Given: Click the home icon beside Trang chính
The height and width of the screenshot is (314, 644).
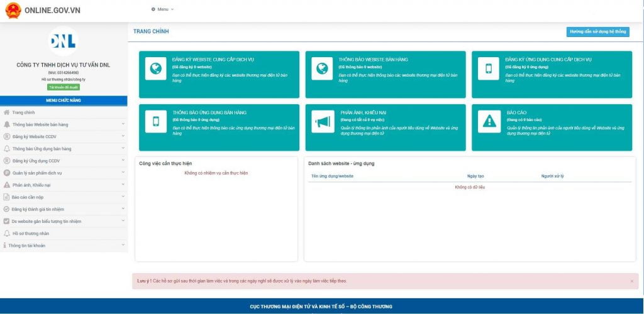Looking at the screenshot, I should coord(6,112).
